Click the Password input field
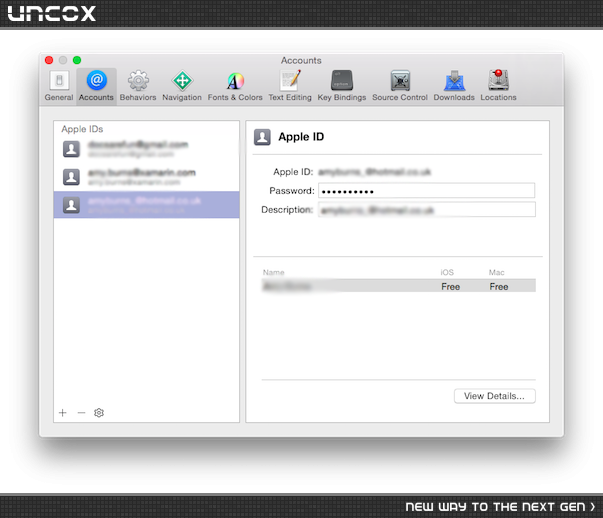Viewport: 603px width, 518px height. pos(426,191)
